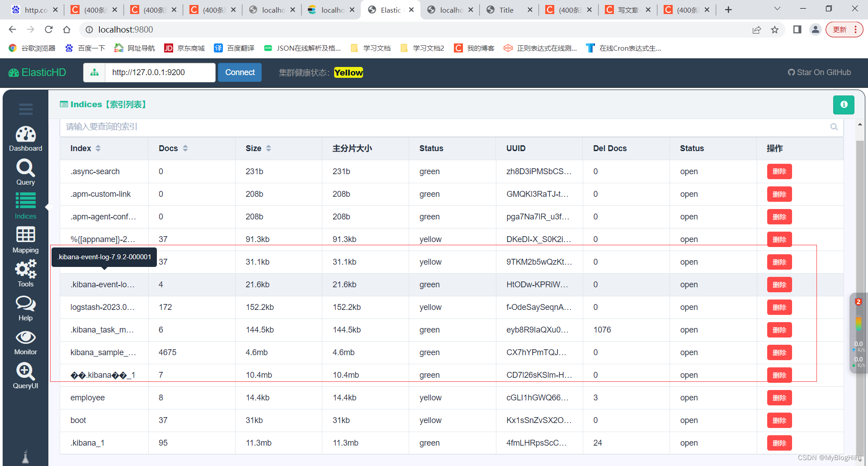Click the 主分片大小 column header
The width and height of the screenshot is (868, 466).
pos(352,148)
